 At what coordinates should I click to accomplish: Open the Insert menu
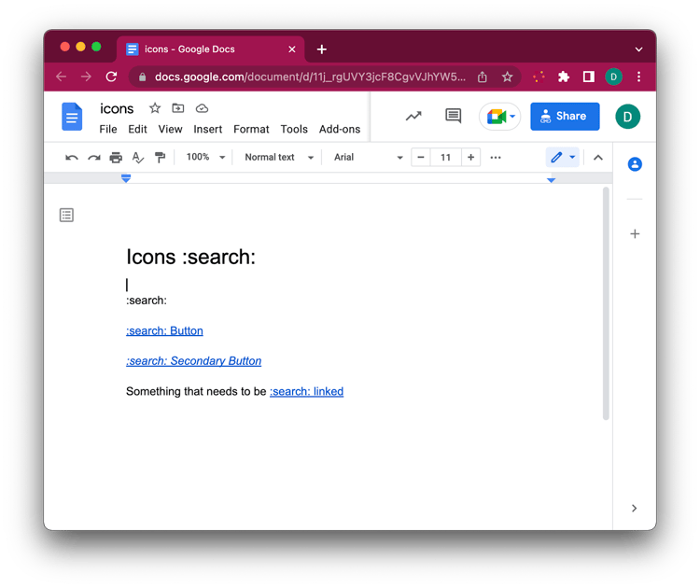207,130
